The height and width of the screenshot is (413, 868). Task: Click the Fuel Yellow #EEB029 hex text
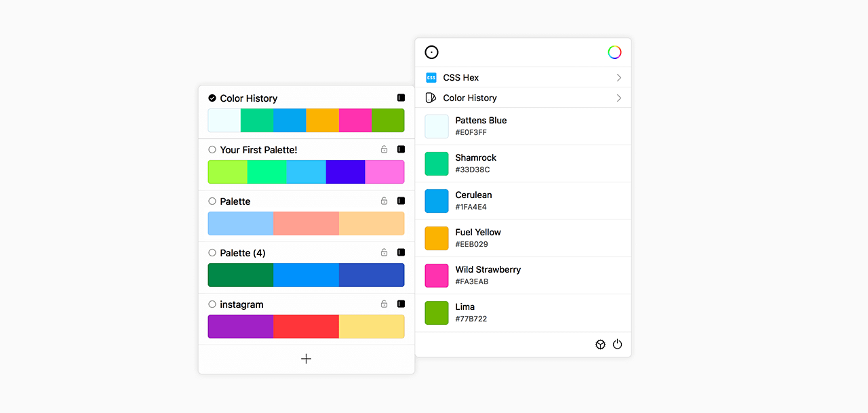point(471,244)
